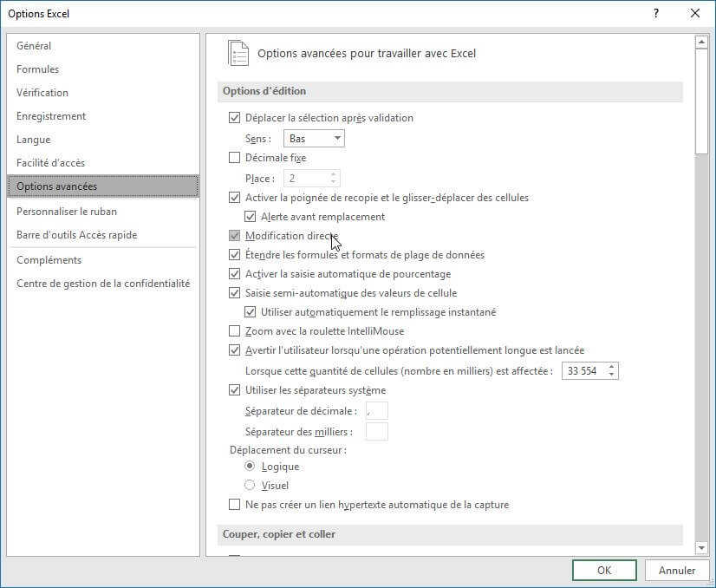Click the Séparateur de décimale field
This screenshot has width=716, height=588.
377,411
